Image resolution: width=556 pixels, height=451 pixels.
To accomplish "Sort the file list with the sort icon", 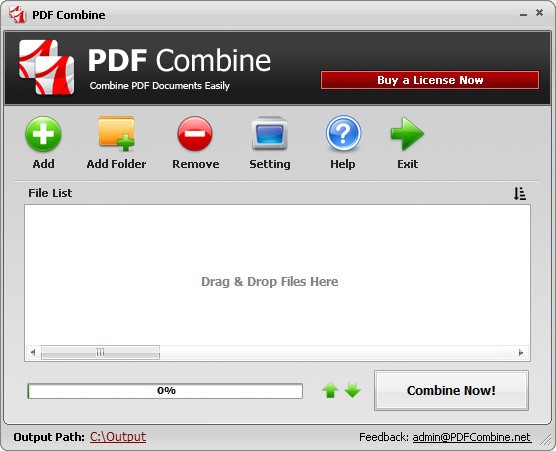I will pos(520,194).
